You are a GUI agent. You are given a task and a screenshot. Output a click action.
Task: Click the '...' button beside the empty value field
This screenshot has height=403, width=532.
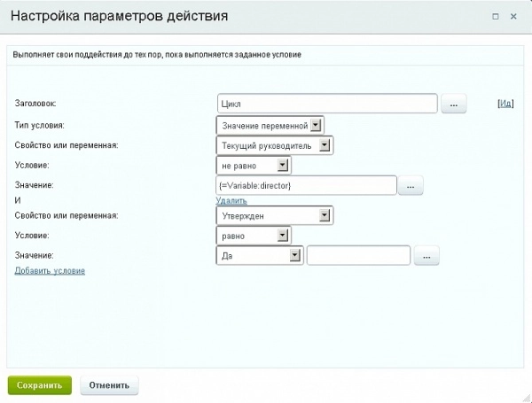click(426, 256)
